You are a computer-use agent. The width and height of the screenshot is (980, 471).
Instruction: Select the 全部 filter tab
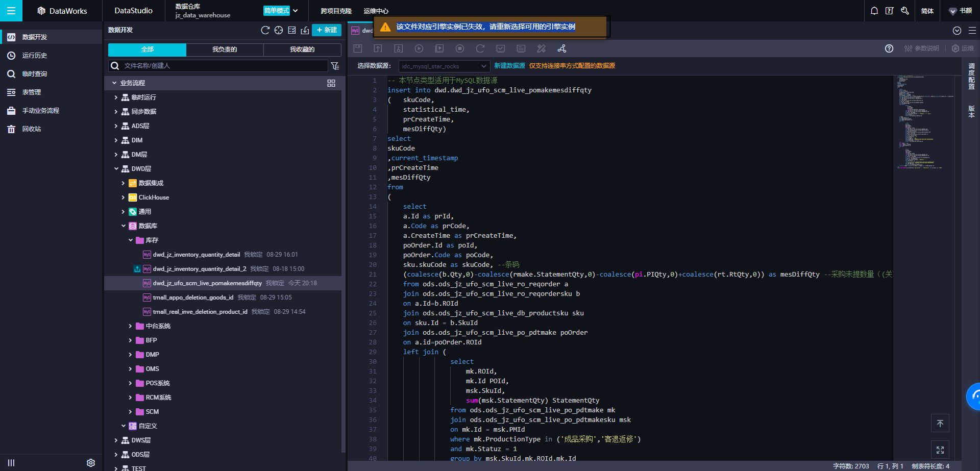(147, 49)
